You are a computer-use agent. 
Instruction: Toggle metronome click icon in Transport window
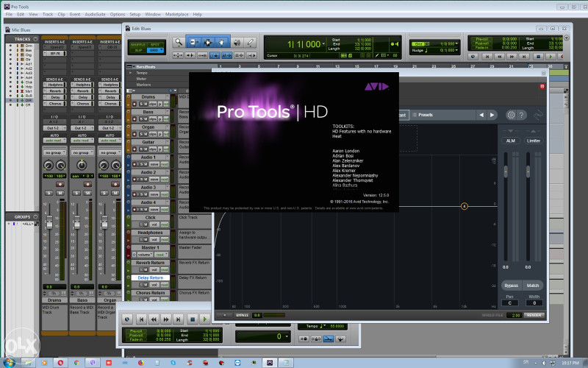point(316,339)
